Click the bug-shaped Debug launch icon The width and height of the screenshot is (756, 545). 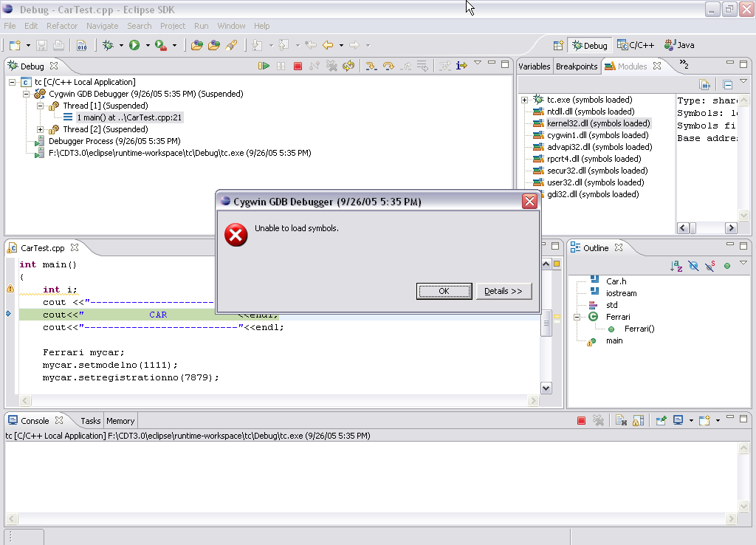pyautogui.click(x=108, y=45)
